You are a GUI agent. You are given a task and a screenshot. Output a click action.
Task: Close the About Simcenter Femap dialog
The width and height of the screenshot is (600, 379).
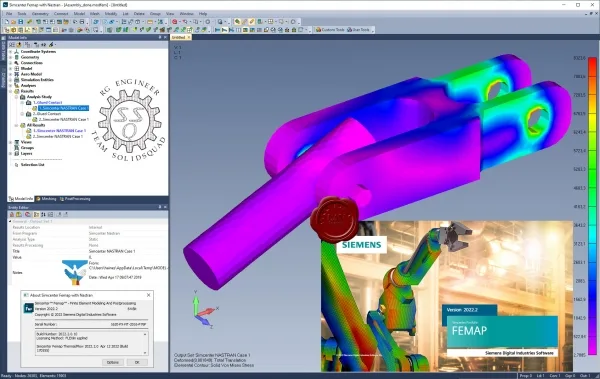pos(148,295)
